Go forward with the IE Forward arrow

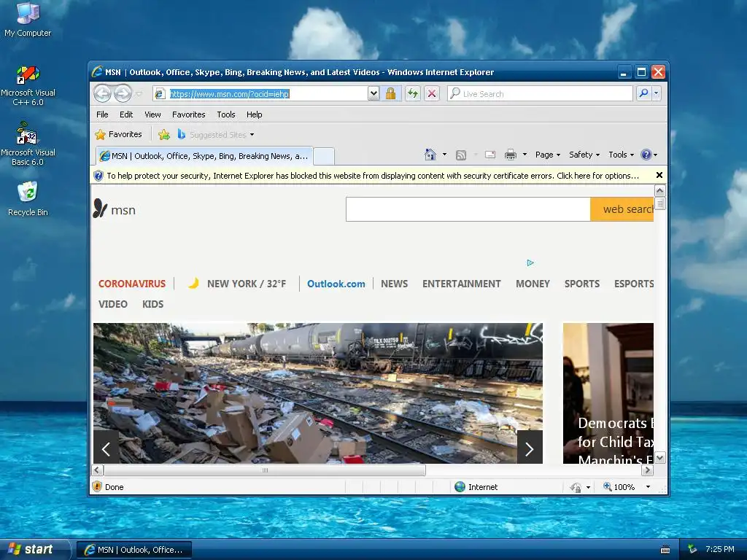coord(123,93)
